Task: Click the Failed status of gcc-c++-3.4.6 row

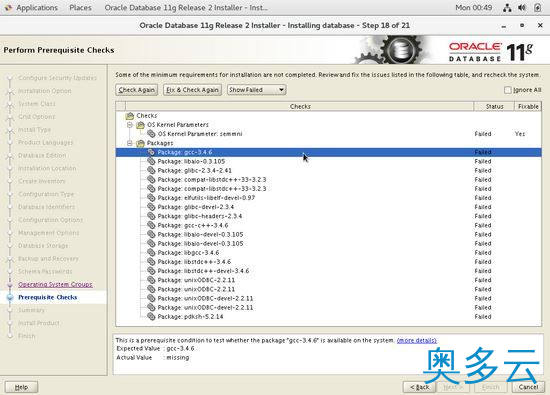Action: tap(483, 225)
